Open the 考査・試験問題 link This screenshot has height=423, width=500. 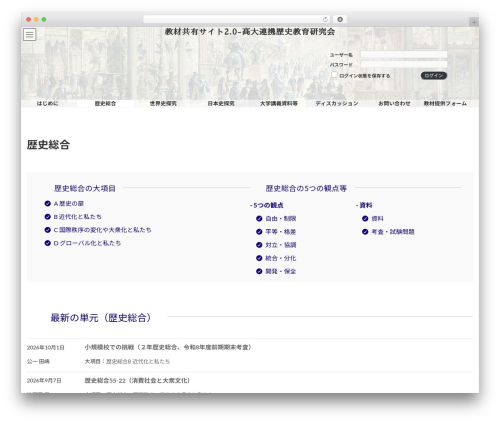point(393,232)
